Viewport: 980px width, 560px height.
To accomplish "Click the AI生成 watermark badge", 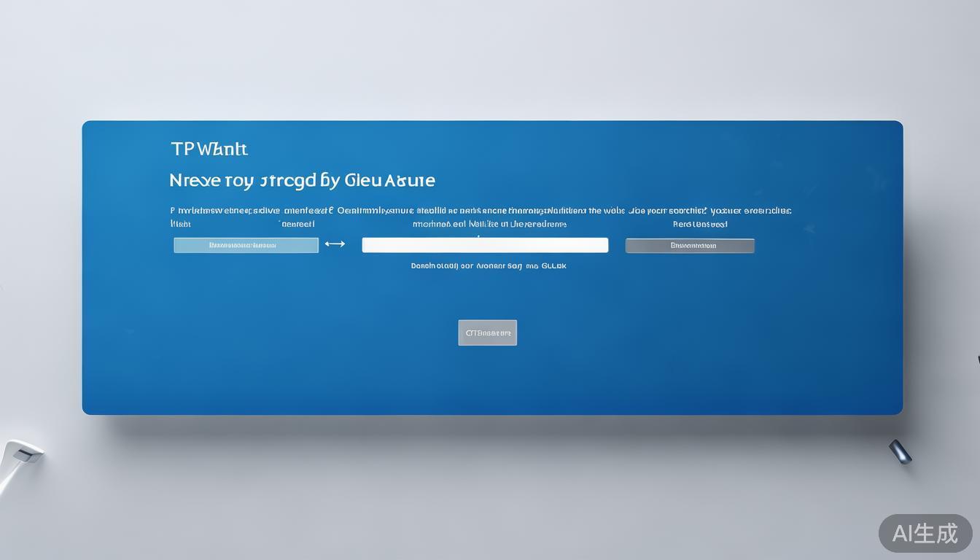I will 925,533.
